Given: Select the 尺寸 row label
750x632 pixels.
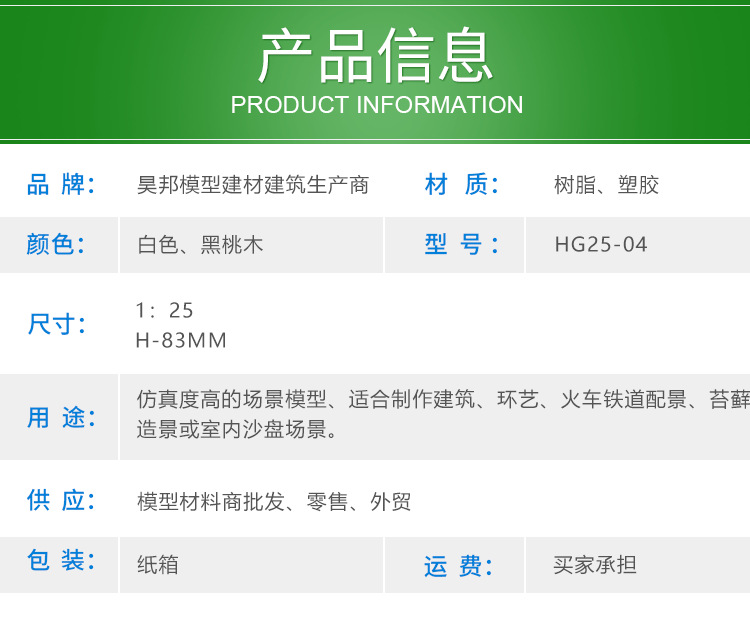Looking at the screenshot, I should click(56, 324).
